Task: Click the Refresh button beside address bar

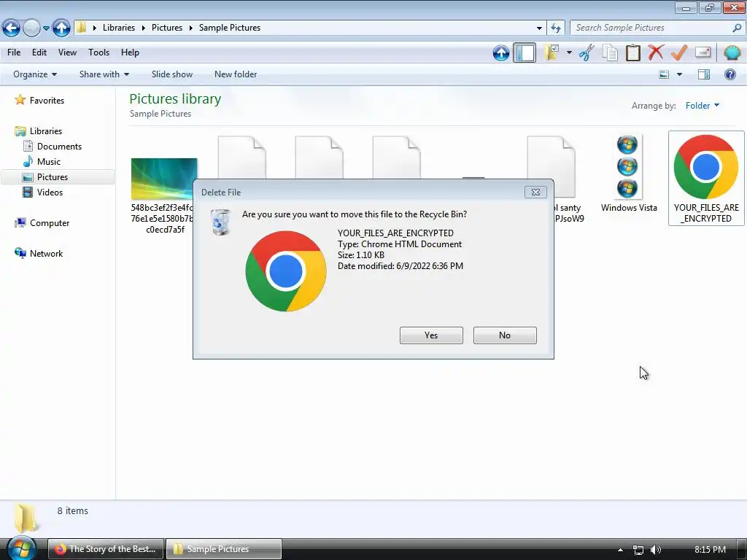Action: (x=555, y=28)
